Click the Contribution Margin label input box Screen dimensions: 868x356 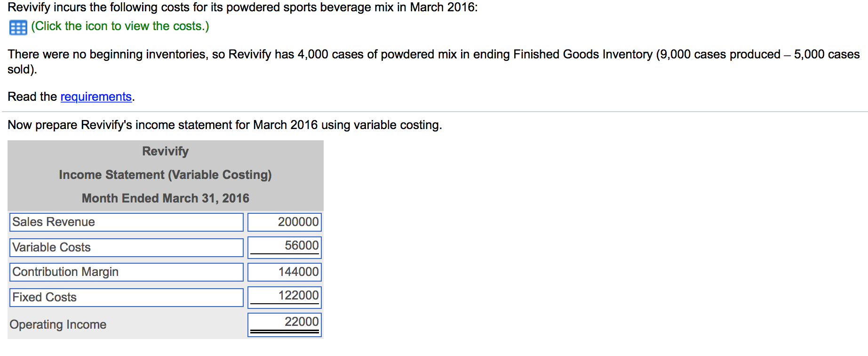tap(126, 272)
